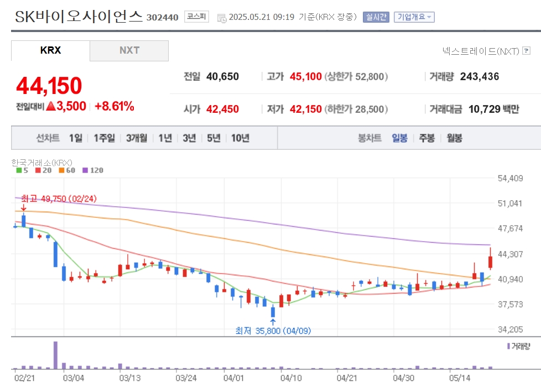
Task: Click the 코스피 market badge
Action: coord(197,17)
